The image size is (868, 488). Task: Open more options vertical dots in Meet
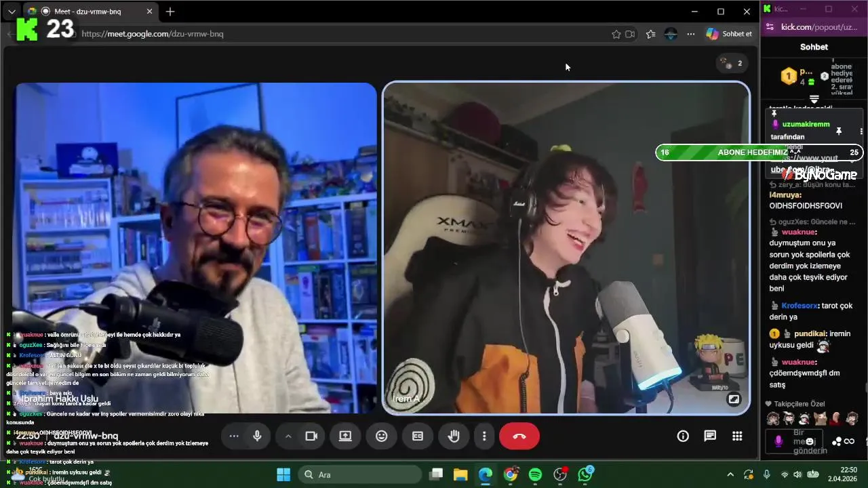click(484, 436)
